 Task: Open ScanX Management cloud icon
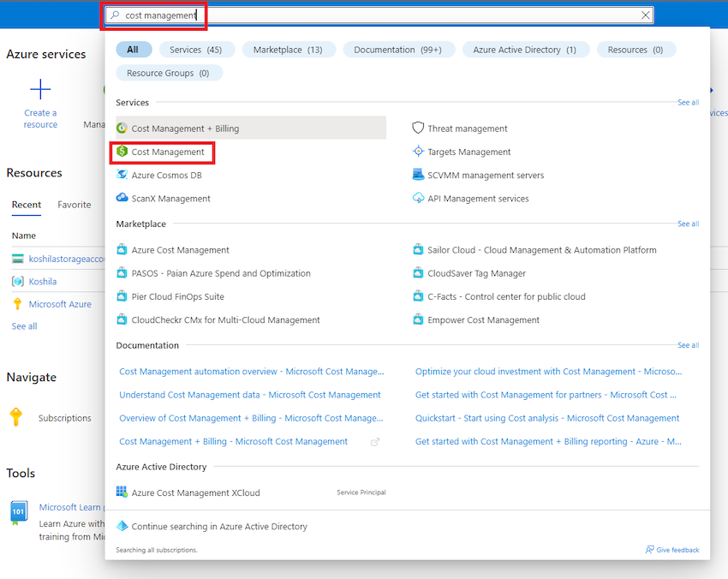coord(122,198)
